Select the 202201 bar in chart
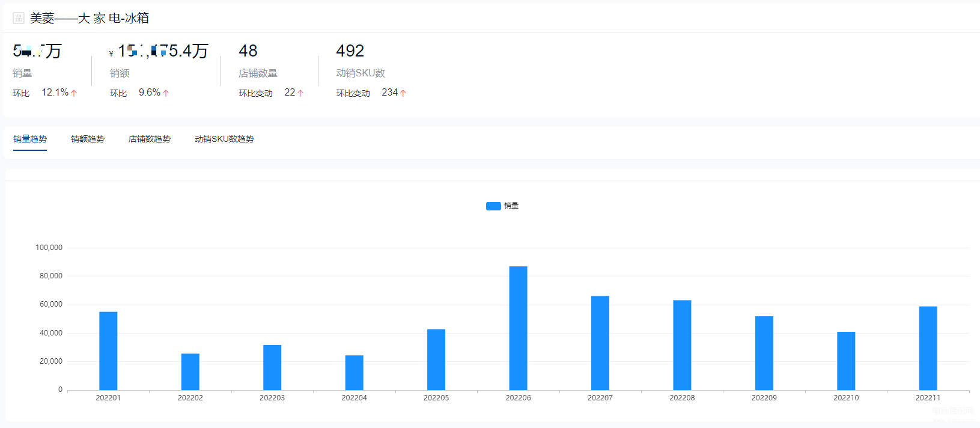This screenshot has width=980, height=428. [x=108, y=351]
